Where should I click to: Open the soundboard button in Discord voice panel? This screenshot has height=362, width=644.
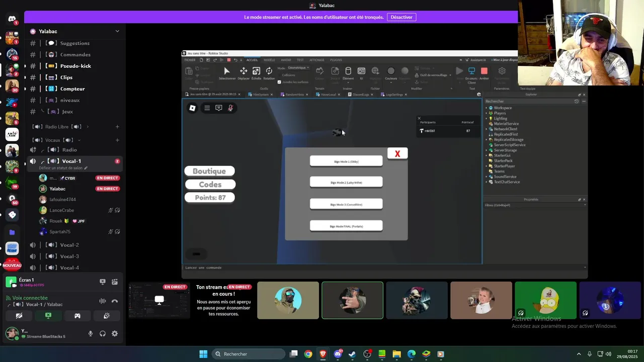coord(107,316)
